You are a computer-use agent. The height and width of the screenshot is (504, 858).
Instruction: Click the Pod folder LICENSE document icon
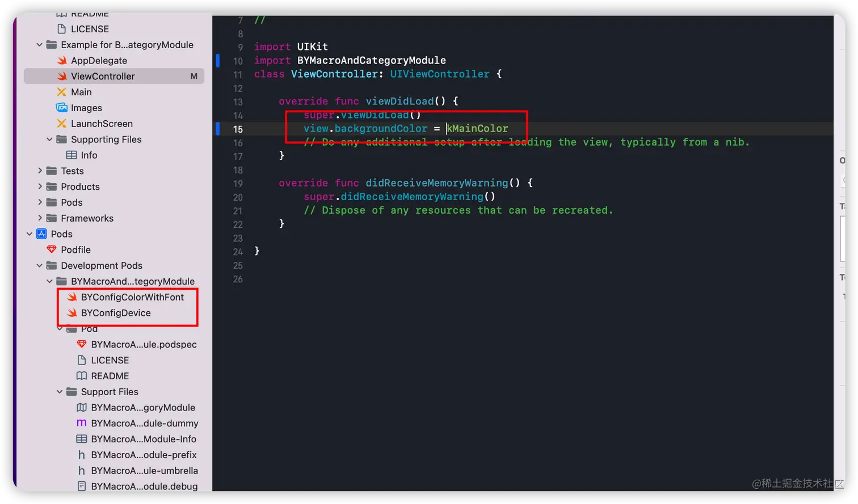pyautogui.click(x=82, y=361)
